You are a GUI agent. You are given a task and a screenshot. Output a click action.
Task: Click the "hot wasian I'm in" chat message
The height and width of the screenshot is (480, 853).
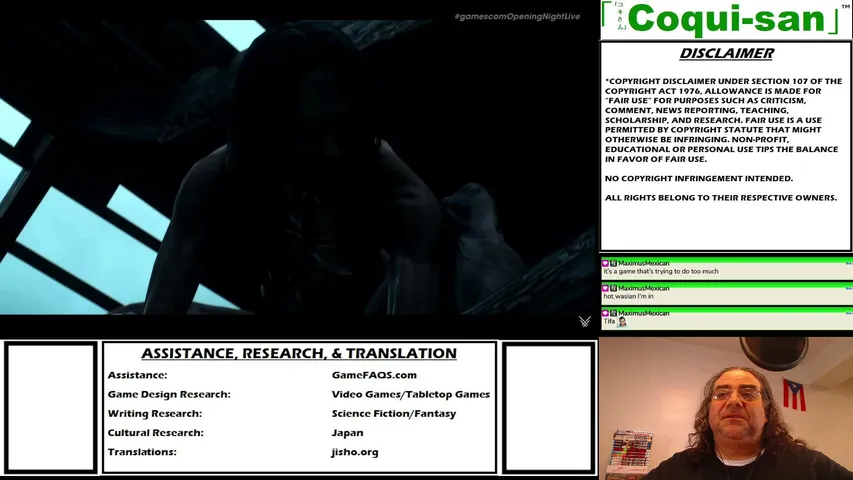[x=628, y=297]
